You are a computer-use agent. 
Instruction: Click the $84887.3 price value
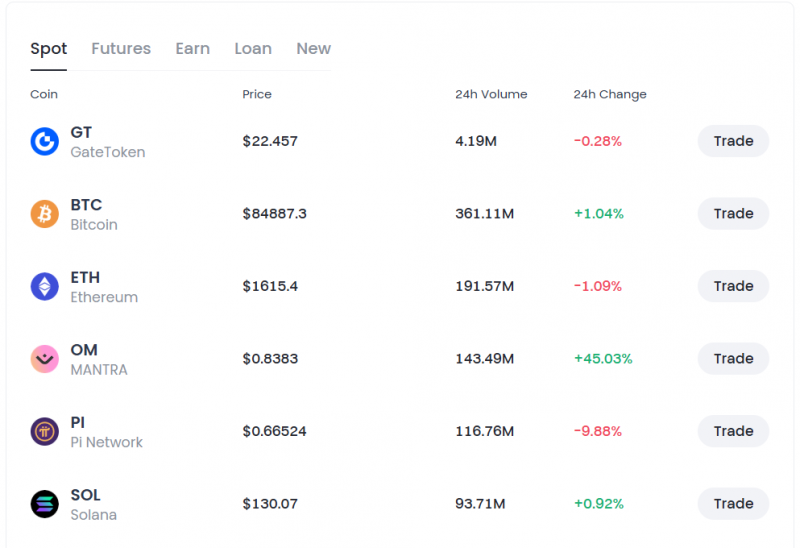274,213
